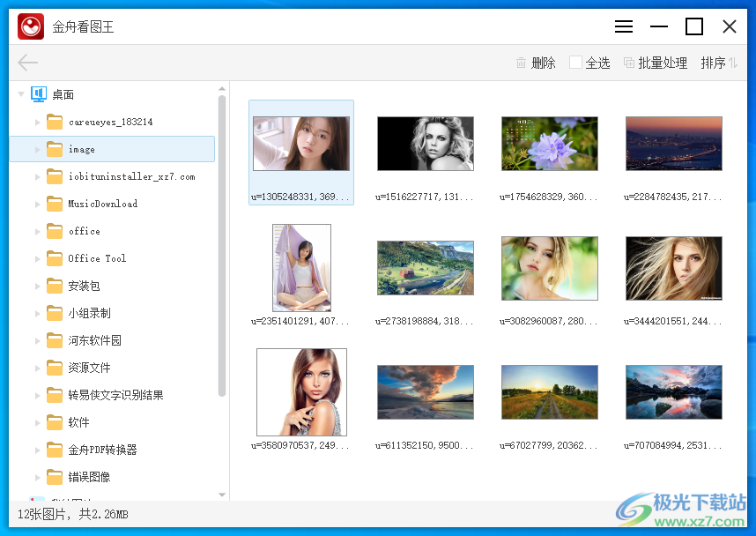Click the 批量处理 button label
Screen dimensions: 756x536
click(663, 63)
